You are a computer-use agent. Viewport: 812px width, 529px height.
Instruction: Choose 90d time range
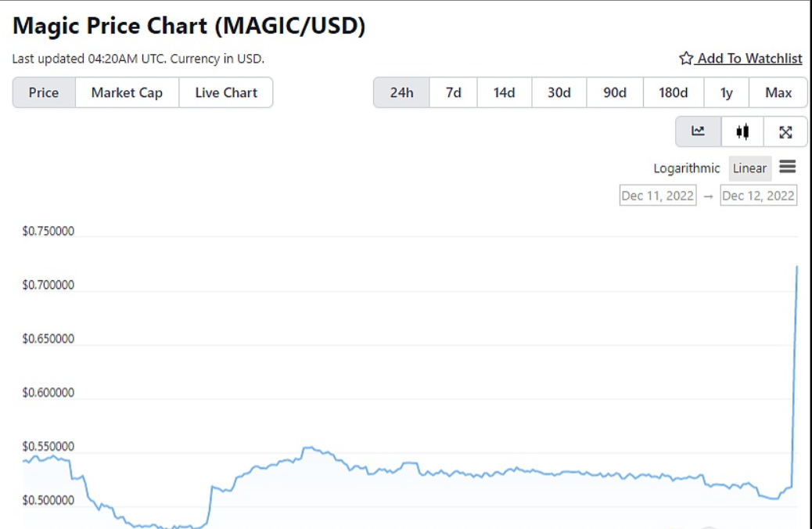[615, 92]
